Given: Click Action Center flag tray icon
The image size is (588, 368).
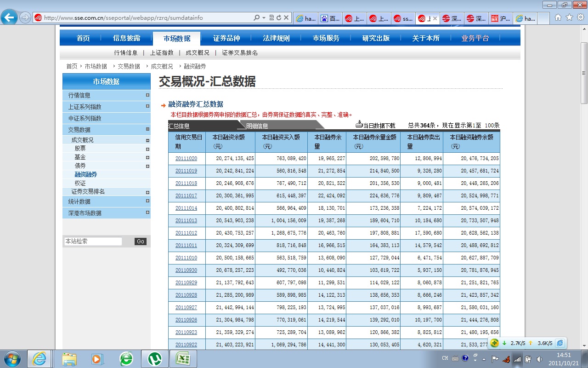Looking at the screenshot, I should 495,359.
